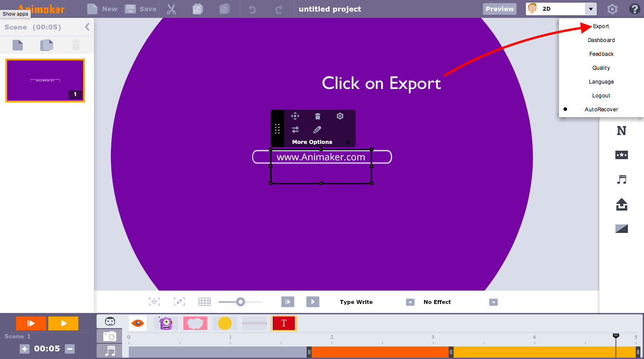Open the 2D character style dropdown
This screenshot has width=644, height=359.
pos(591,9)
